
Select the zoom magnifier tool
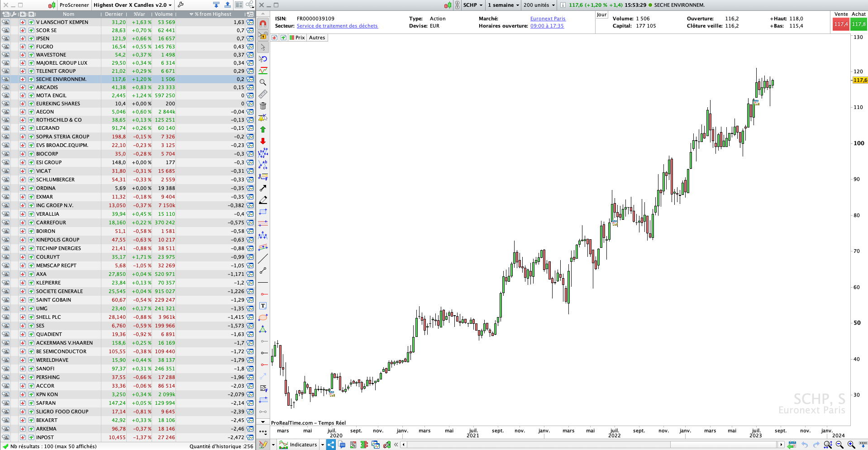pyautogui.click(x=262, y=82)
